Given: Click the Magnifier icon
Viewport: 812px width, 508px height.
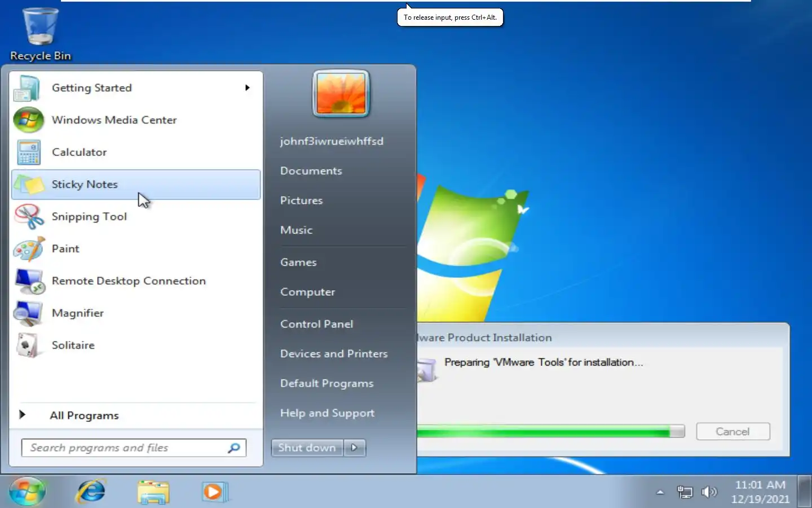Looking at the screenshot, I should (28, 313).
